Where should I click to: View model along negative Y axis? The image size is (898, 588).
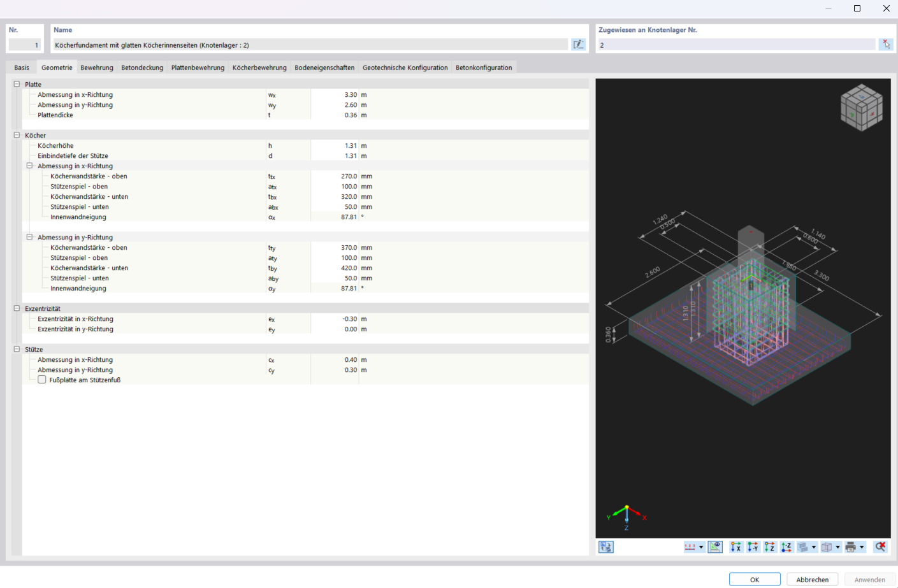pyautogui.click(x=753, y=547)
